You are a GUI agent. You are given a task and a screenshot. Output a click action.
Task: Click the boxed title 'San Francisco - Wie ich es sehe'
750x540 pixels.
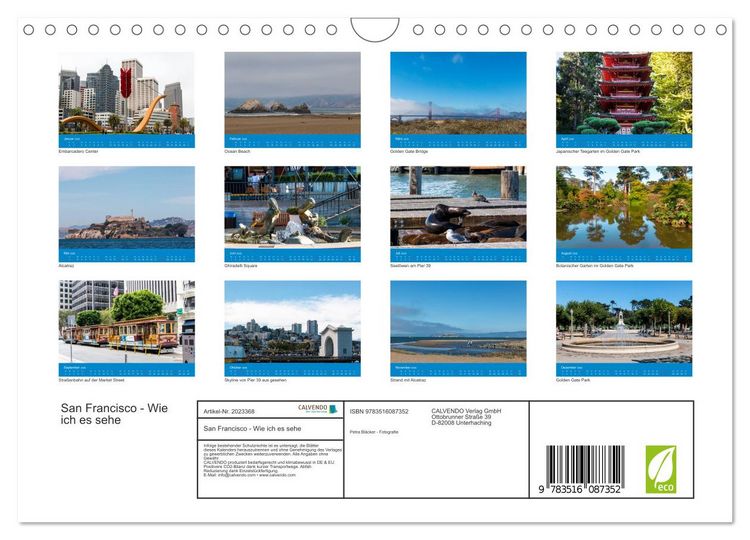(x=252, y=429)
